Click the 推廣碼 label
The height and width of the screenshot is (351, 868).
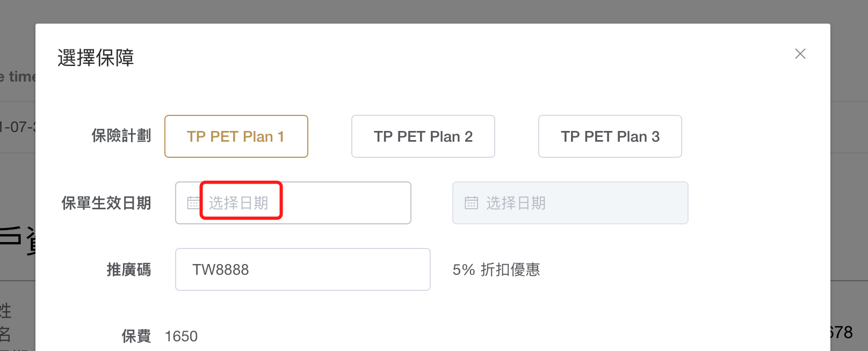click(x=129, y=269)
